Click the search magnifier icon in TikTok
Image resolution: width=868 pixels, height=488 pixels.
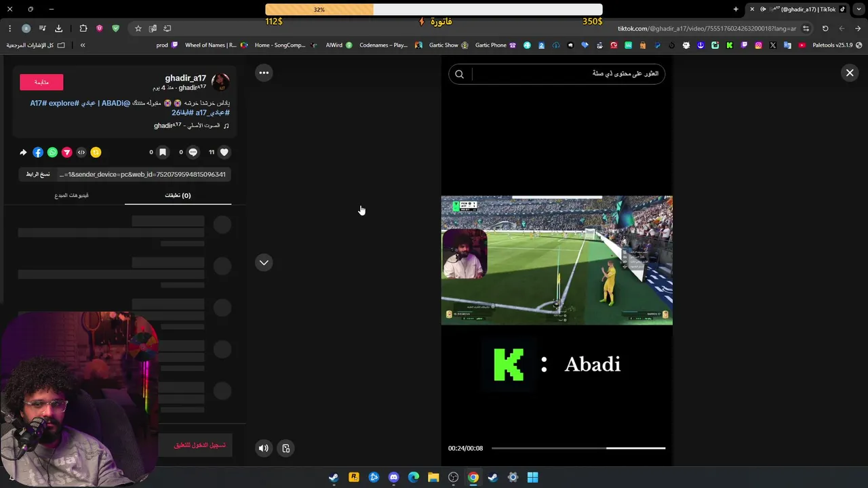click(x=459, y=74)
